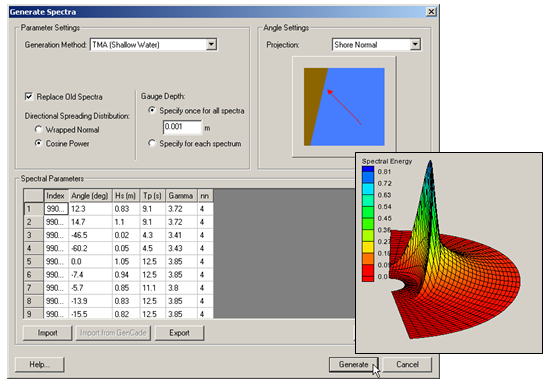Click the Hs (m) column header

pos(126,196)
